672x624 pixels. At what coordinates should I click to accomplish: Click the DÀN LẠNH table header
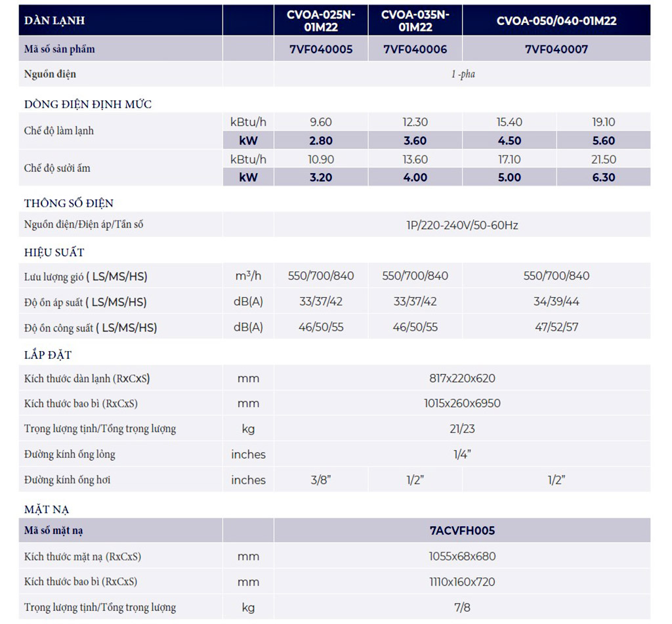coord(54,20)
